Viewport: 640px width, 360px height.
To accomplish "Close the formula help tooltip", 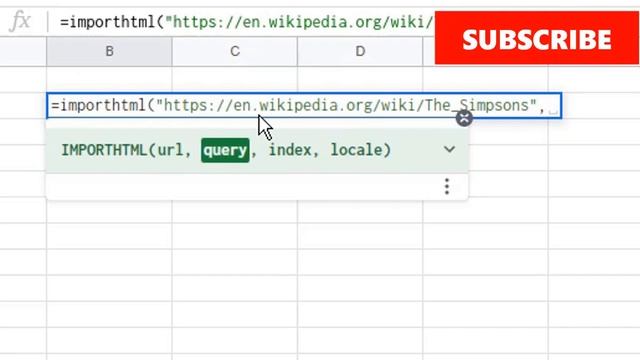I will [464, 118].
